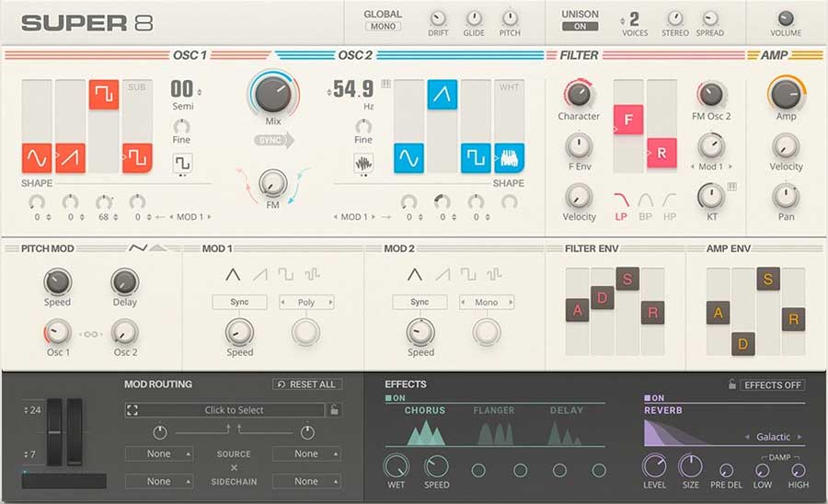
Task: Switch to the Delay effect tab
Action: click(566, 410)
